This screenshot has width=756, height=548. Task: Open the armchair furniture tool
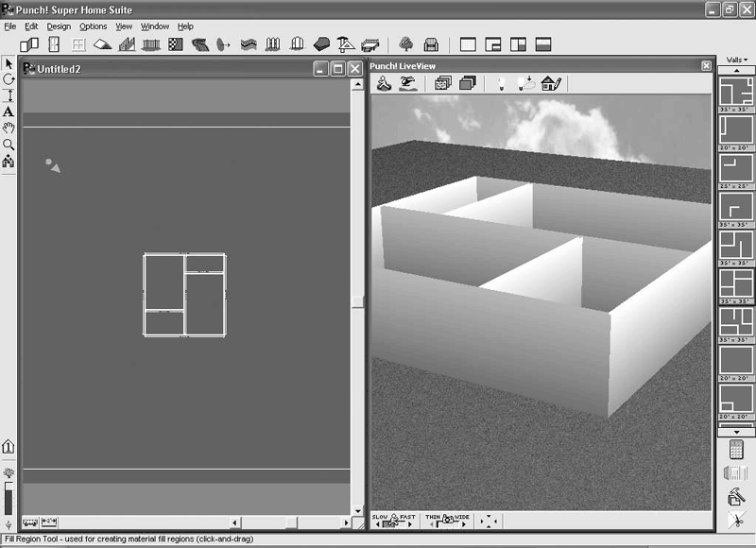click(431, 44)
